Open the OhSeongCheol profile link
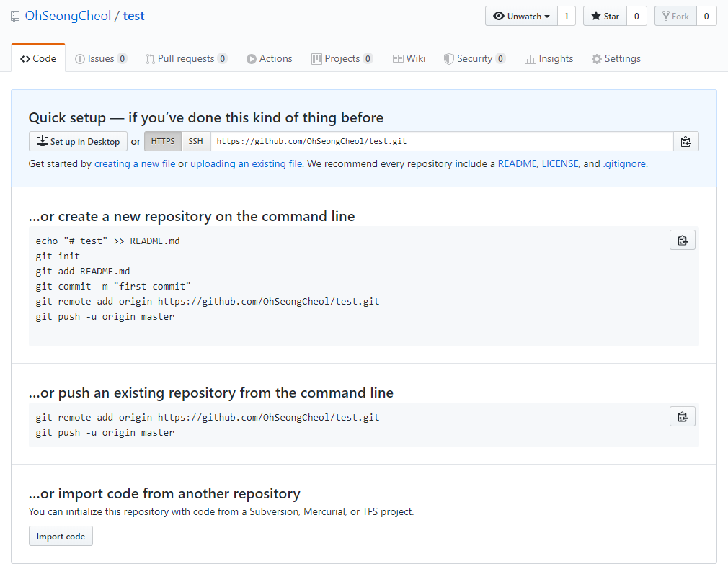The image size is (728, 574). [x=68, y=16]
